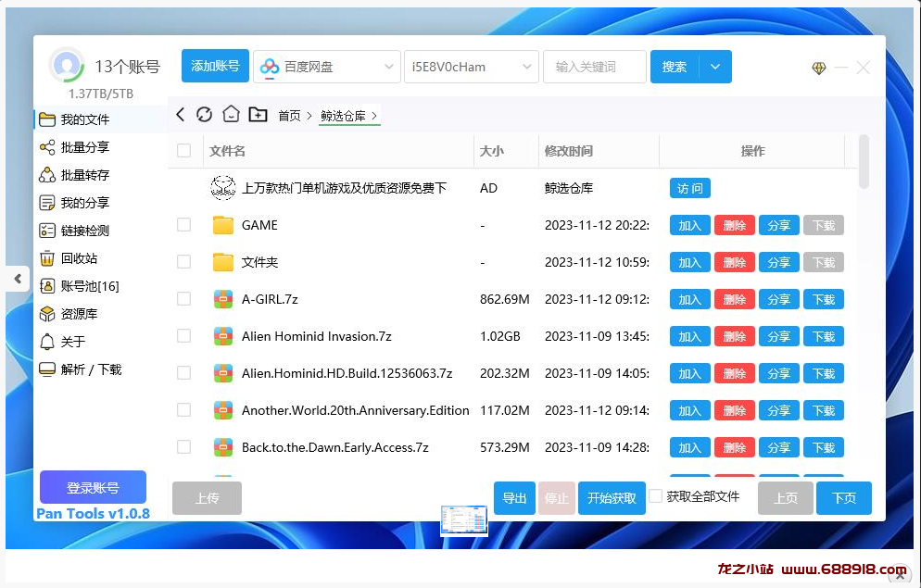Click 下载 for Back.to.the.Dawn.Early.Access.7z
The width and height of the screenshot is (921, 588).
click(824, 447)
